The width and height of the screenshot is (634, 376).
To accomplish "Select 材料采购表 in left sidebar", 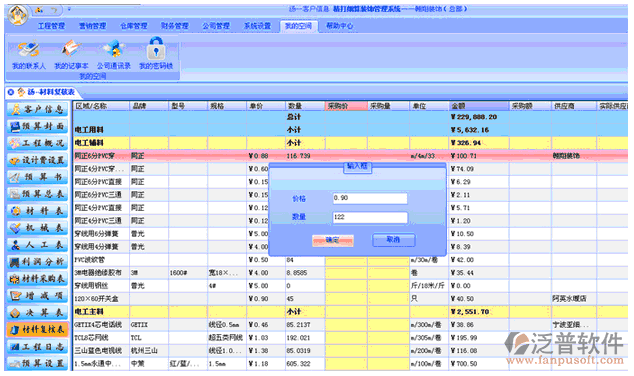I will (x=38, y=279).
